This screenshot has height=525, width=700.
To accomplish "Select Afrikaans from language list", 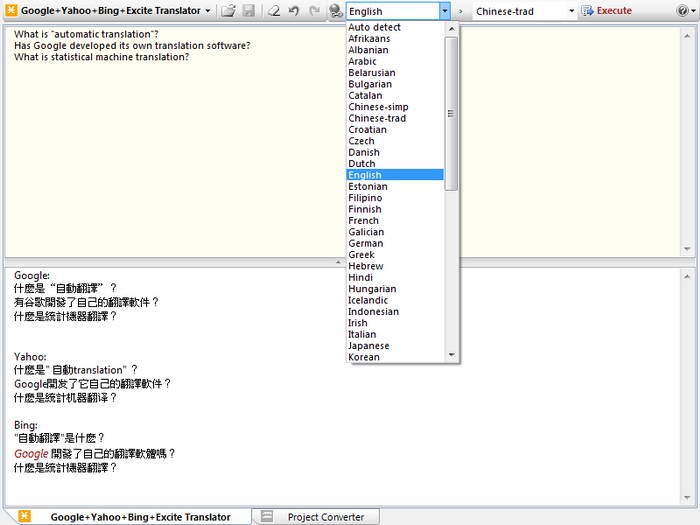I will tap(395, 39).
